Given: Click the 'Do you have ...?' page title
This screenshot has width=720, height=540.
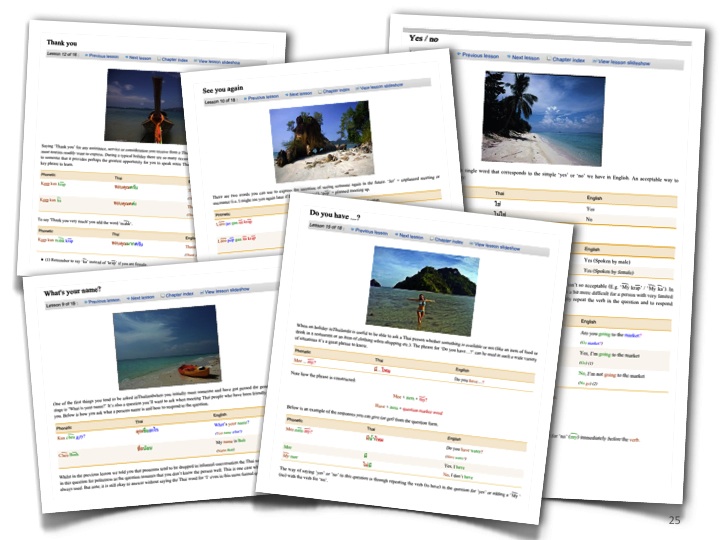Looking at the screenshot, I should [x=335, y=215].
